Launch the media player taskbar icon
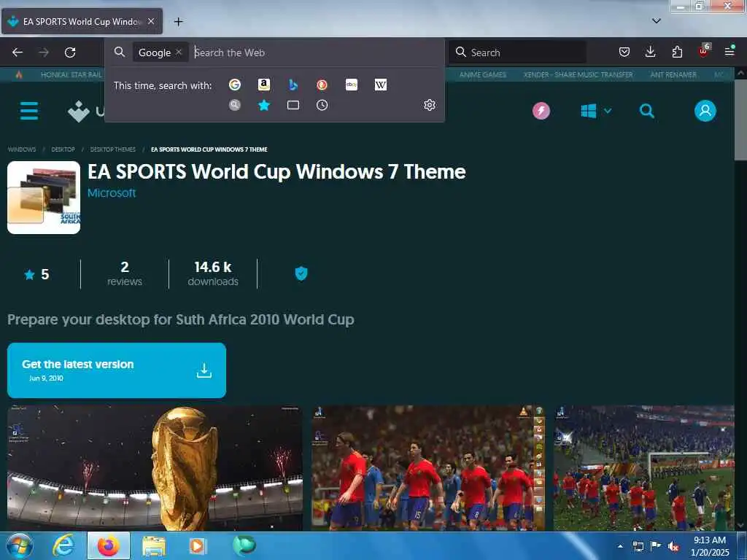The image size is (747, 560). pyautogui.click(x=198, y=545)
